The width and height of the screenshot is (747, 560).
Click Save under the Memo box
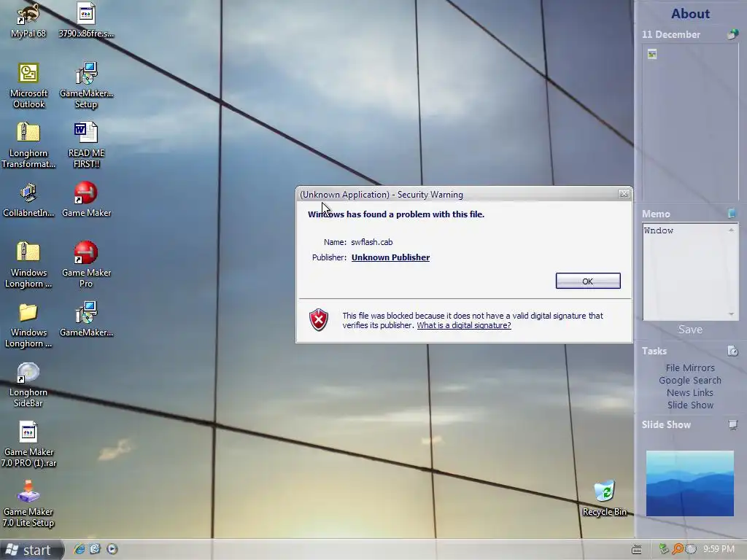(690, 330)
